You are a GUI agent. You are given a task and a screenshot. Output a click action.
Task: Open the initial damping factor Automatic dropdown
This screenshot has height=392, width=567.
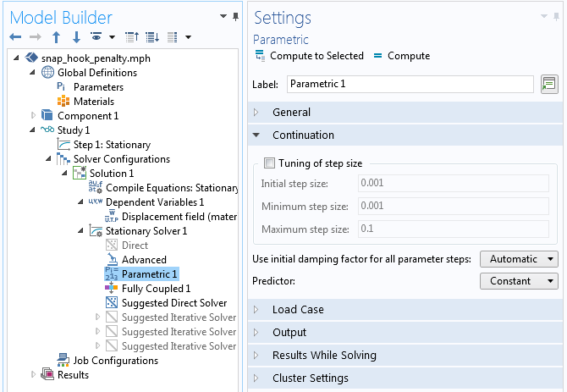[x=519, y=259]
